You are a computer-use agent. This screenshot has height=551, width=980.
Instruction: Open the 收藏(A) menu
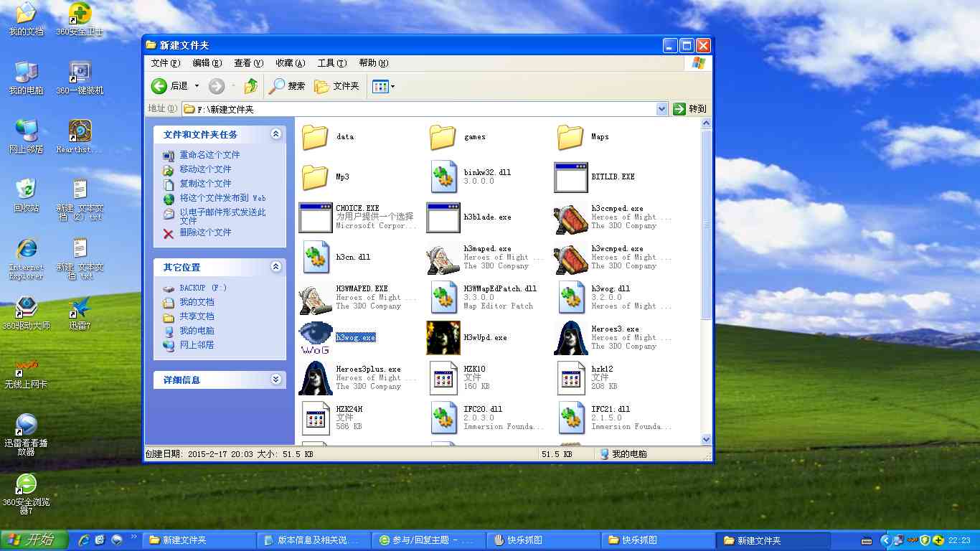click(x=291, y=63)
